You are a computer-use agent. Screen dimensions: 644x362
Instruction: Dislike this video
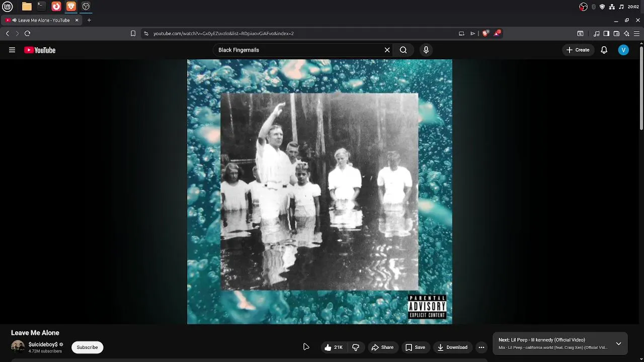[x=356, y=347]
